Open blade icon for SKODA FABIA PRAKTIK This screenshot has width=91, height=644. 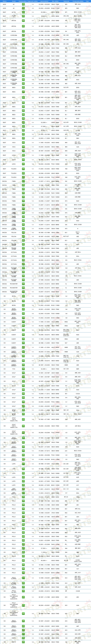(23, 228)
